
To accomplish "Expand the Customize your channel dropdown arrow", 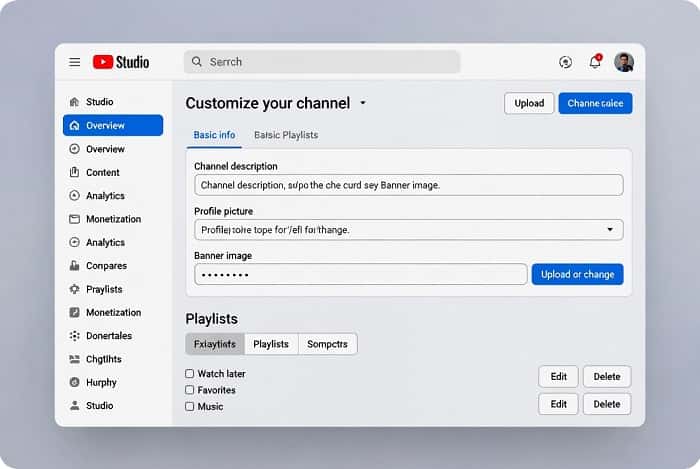I will pyautogui.click(x=363, y=103).
